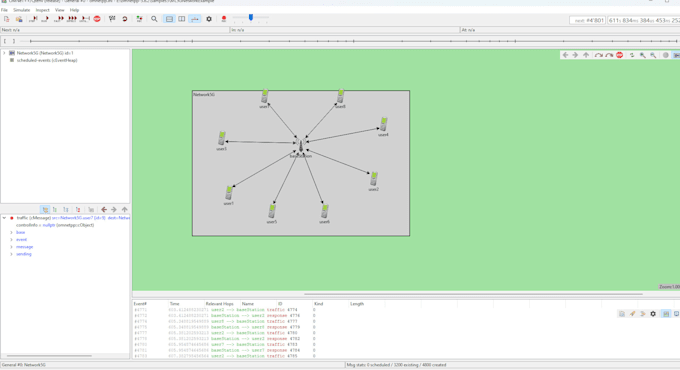Screen dimensions: 680x370
Task: Click the baseStation module icon
Action: (301, 145)
